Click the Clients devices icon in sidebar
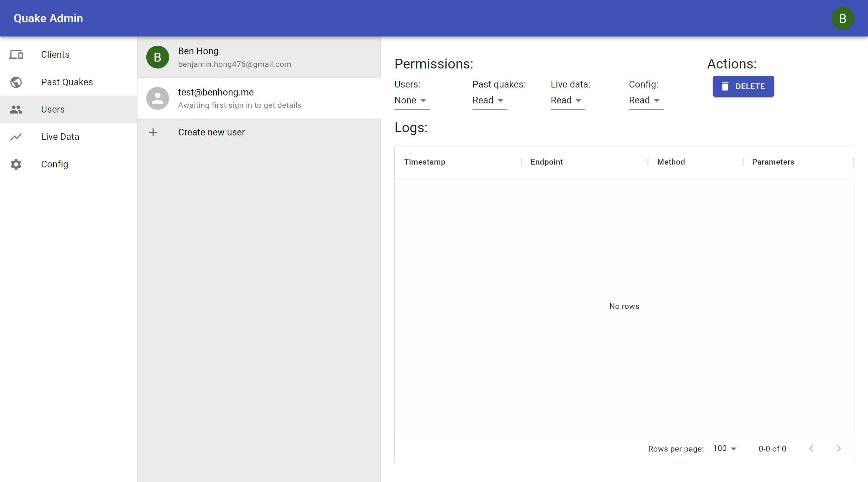Screen dimensions: 868x482 16,55
